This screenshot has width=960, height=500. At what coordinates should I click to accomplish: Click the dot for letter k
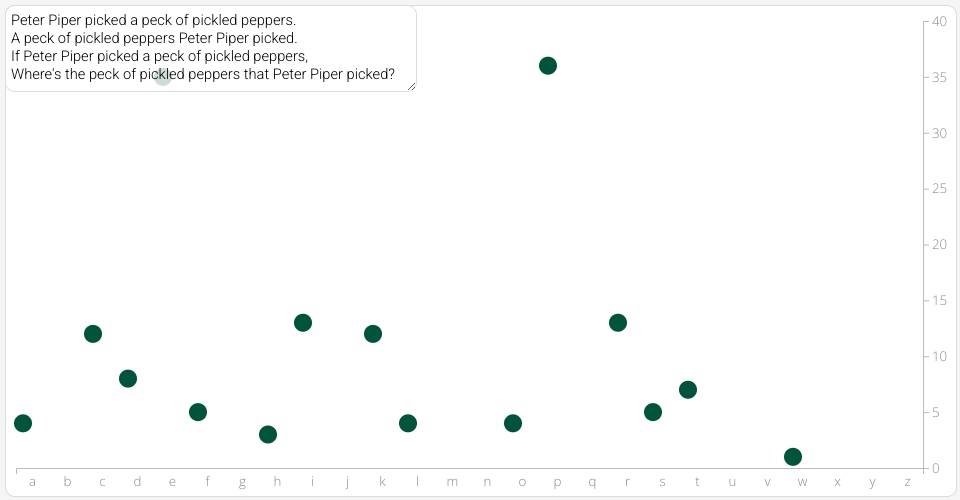point(373,334)
